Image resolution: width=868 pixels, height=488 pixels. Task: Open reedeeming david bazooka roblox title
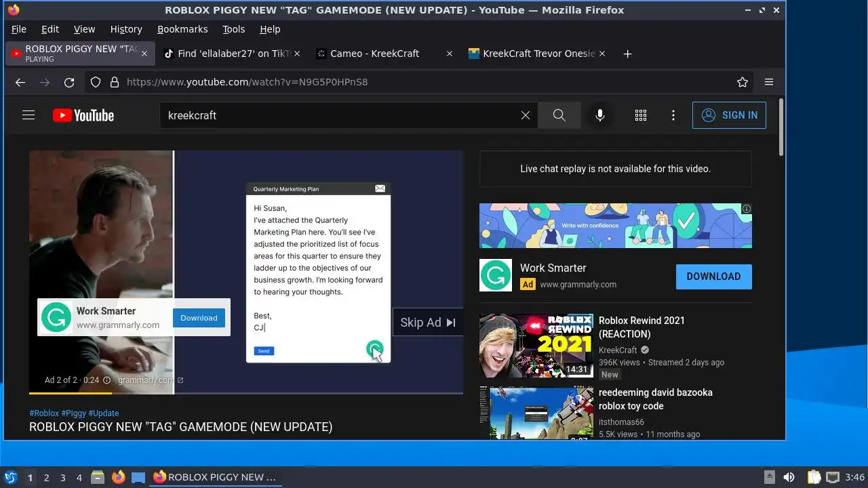656,399
